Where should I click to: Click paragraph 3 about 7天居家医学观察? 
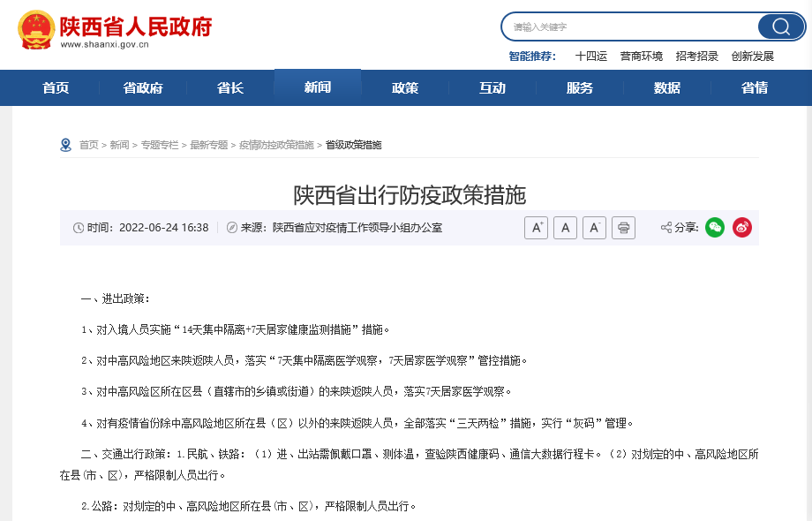tap(297, 392)
